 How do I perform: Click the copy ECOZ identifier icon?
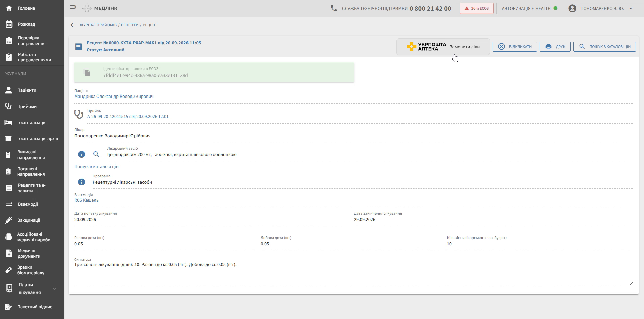point(87,72)
